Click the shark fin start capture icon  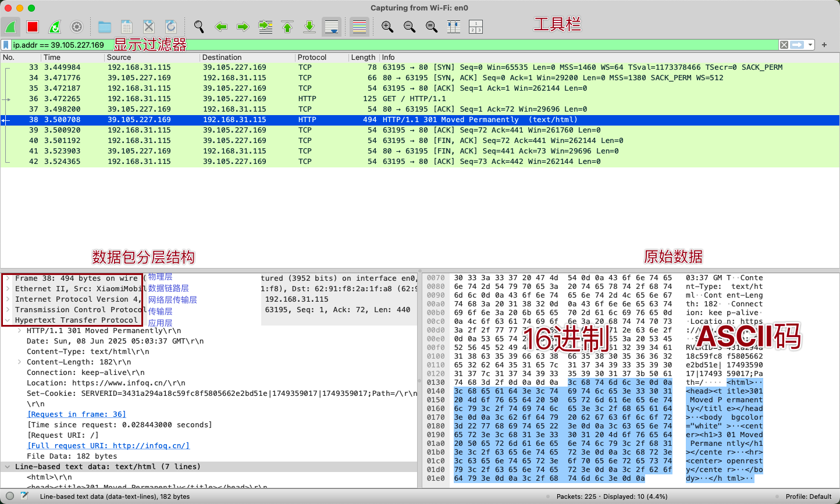coord(10,27)
